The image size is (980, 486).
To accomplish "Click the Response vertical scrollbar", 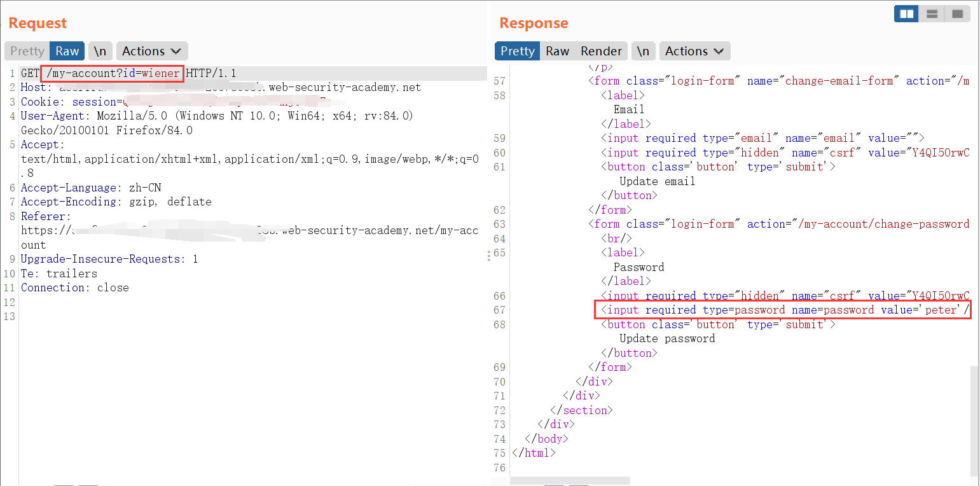I will coord(974,420).
